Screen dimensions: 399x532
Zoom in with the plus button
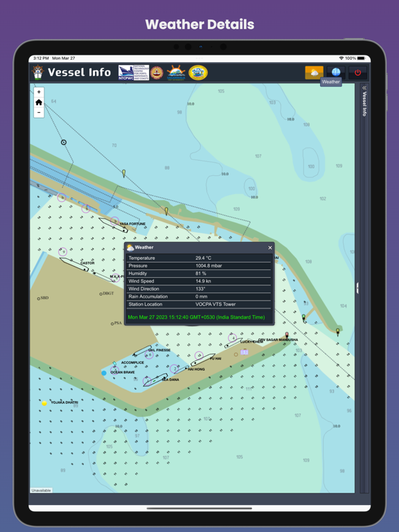(x=39, y=92)
